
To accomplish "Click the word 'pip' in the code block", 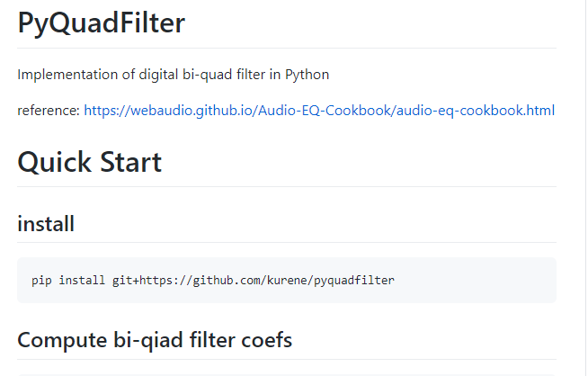I will click(41, 281).
